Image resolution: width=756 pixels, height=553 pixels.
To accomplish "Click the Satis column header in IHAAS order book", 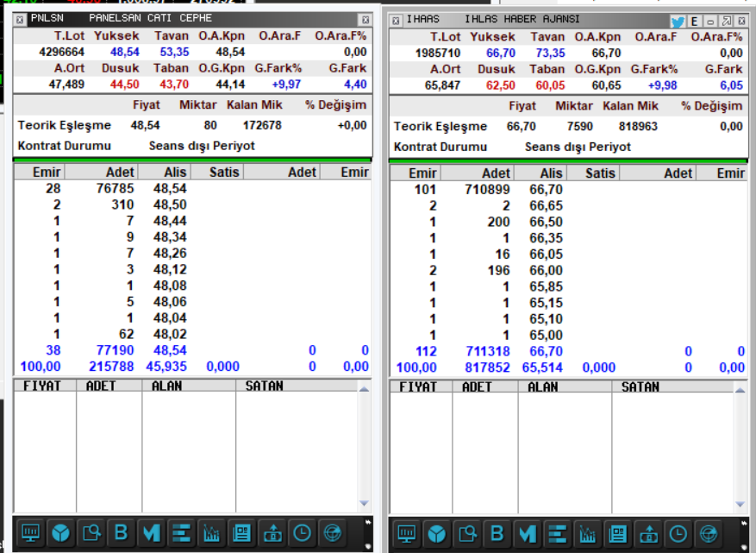I will click(x=594, y=173).
